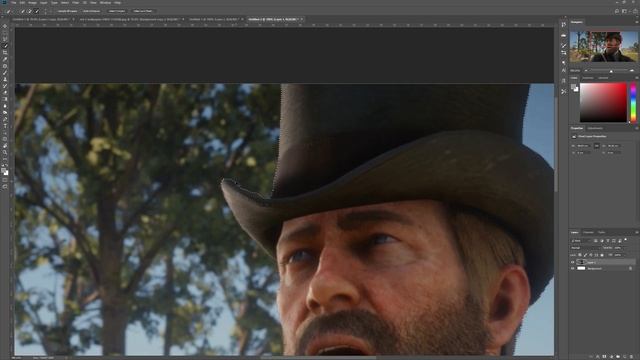Choose Add to selection brush mode
Screen dimensions: 640x360
[29, 11]
